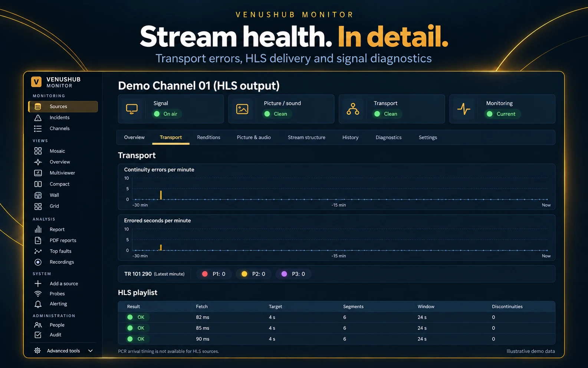
Task: Click the Audit checkbox icon
Action: click(x=38, y=335)
